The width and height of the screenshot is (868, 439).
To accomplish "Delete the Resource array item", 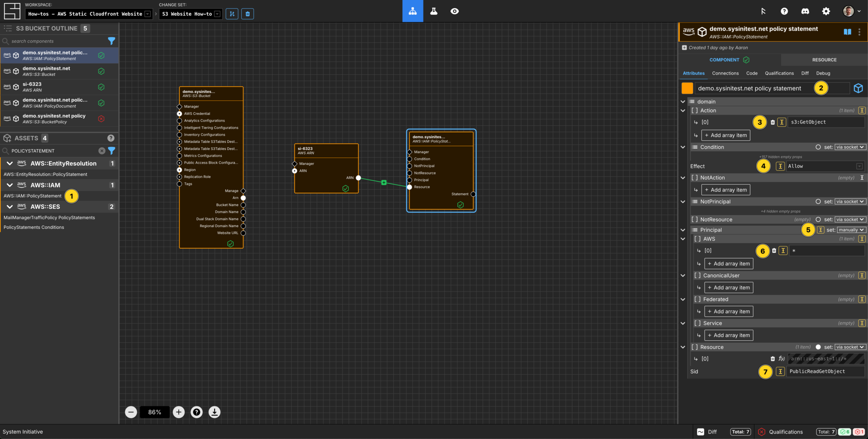I will [x=773, y=359].
